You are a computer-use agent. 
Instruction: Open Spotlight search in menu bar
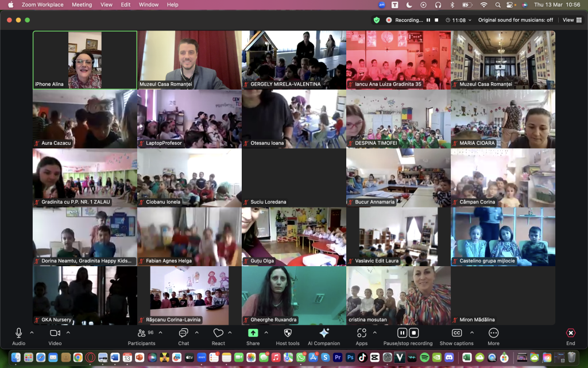(498, 5)
